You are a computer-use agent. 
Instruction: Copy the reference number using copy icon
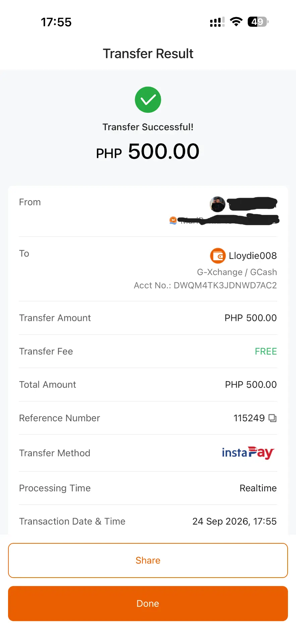[273, 418]
